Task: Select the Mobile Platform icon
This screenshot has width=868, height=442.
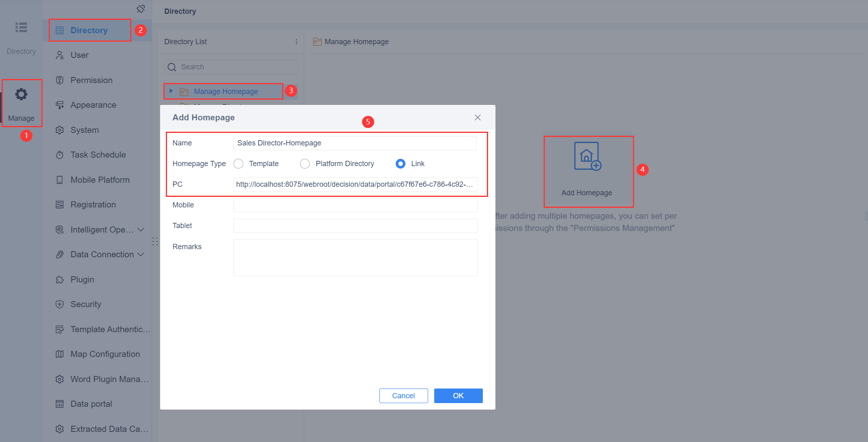Action: [x=60, y=179]
